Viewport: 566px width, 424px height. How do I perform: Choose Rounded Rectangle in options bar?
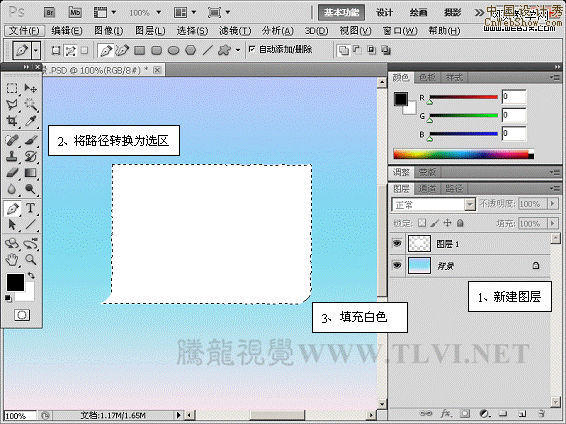156,50
